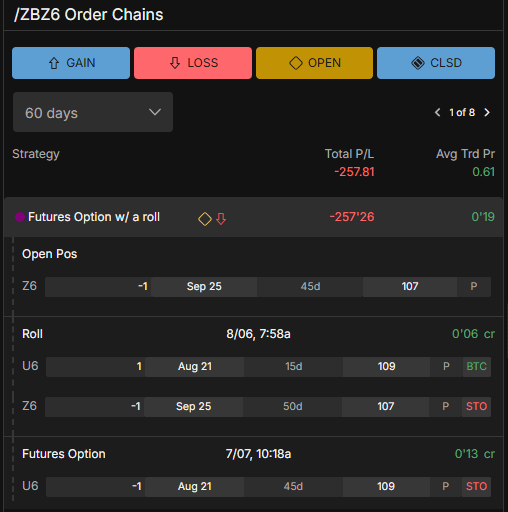Go to the previous page of chains
Image resolution: width=508 pixels, height=512 pixels.
pyautogui.click(x=438, y=113)
